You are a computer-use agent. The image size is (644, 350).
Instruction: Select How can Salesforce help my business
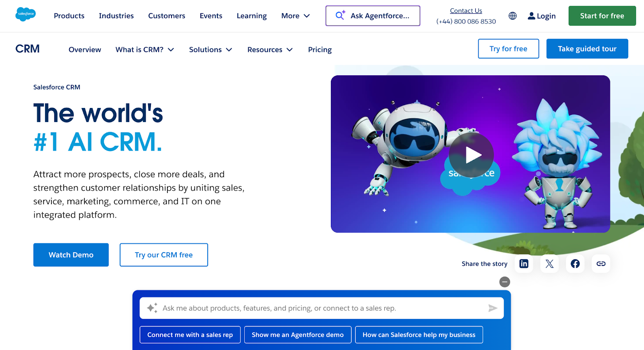point(419,335)
